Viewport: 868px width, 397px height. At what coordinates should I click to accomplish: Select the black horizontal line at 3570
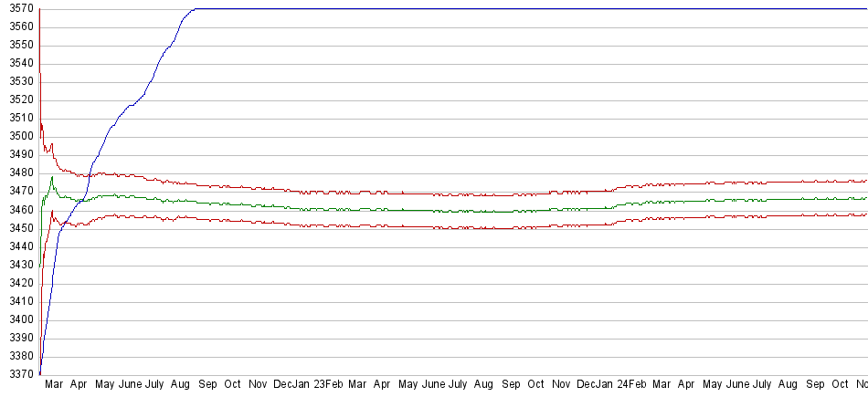coord(548,9)
